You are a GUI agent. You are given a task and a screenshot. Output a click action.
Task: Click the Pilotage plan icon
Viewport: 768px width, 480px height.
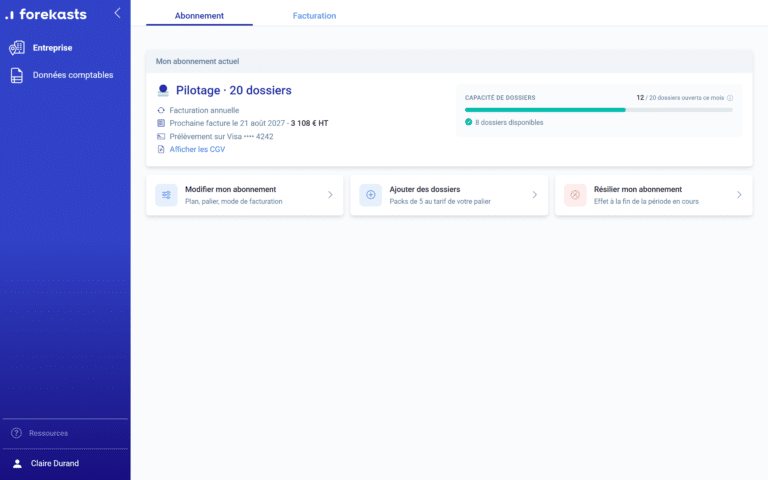pos(163,90)
